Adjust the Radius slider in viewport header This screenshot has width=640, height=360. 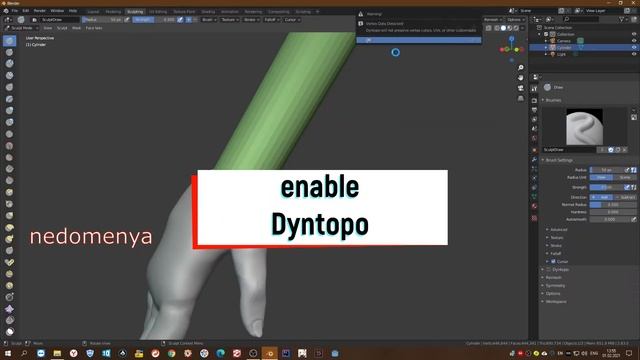102,20
